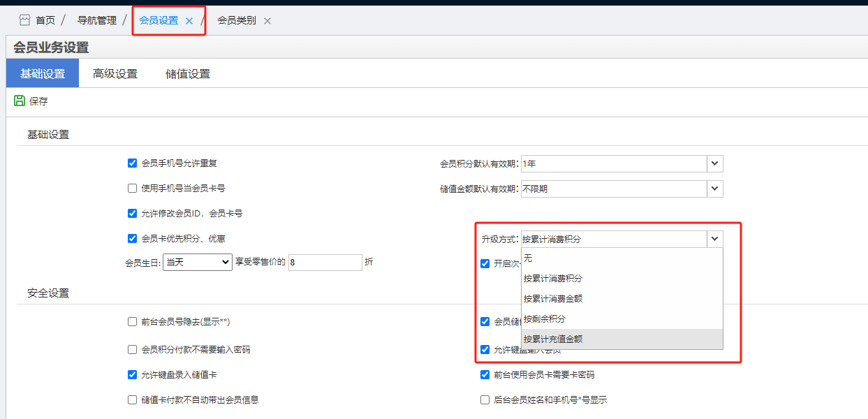This screenshot has width=868, height=419.
Task: Select the 基础设置 tab
Action: point(43,73)
